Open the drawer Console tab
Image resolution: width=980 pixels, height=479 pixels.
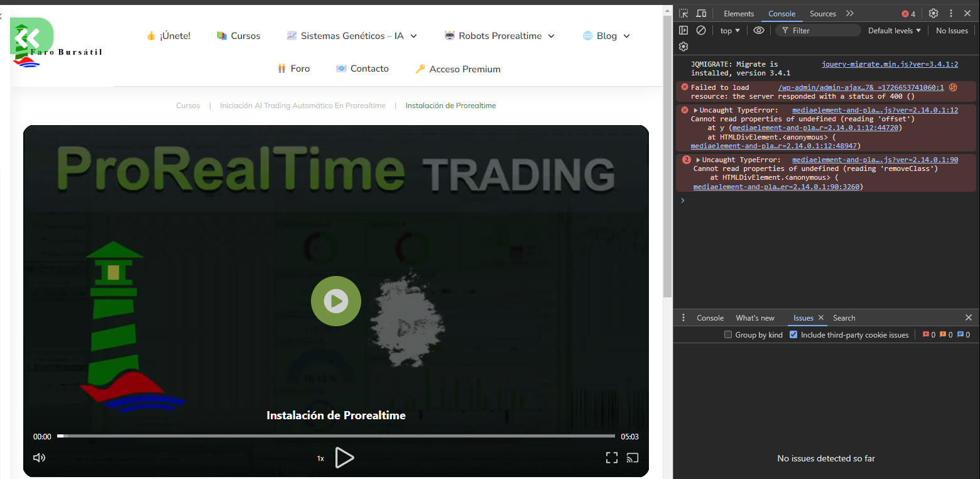(710, 317)
